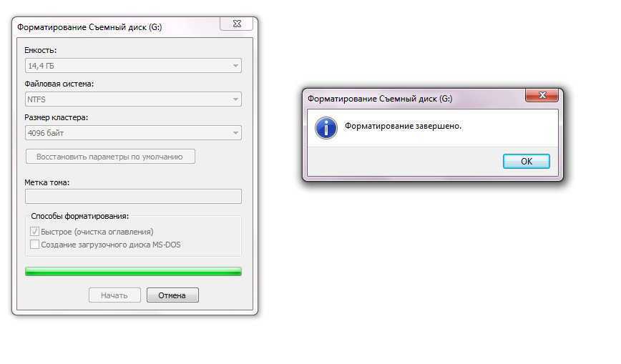This screenshot has width=621, height=364.
Task: Click the Отмена button
Action: pos(172,295)
